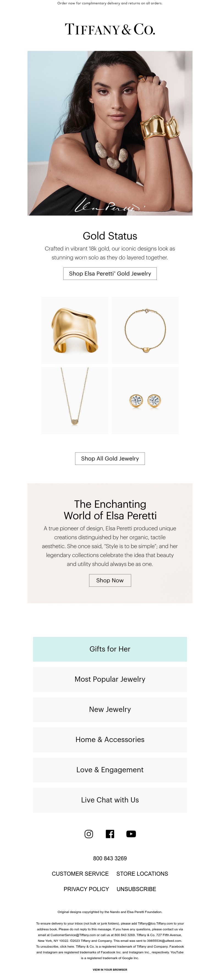Open the gold bone cuff product image
Screen dimensions: 220x980
(x=74, y=330)
